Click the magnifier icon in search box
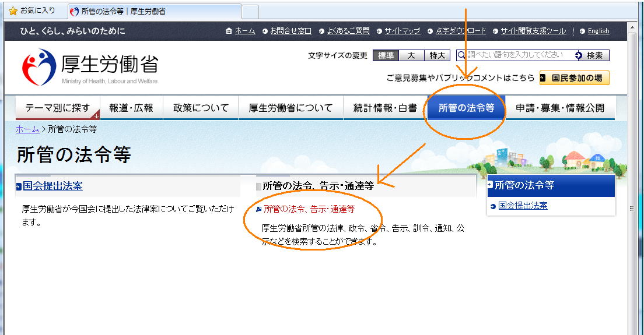This screenshot has height=335, width=644. (461, 55)
